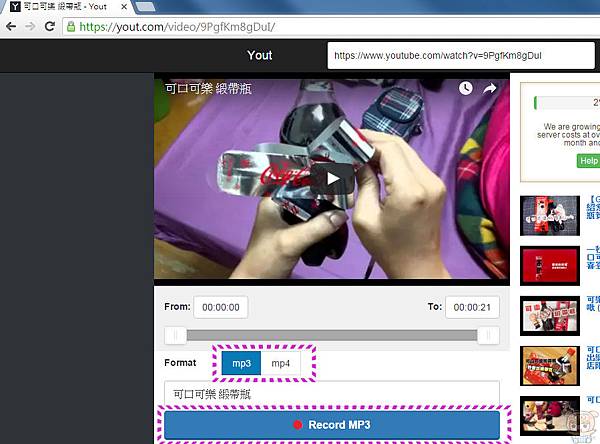Click the share arrow icon on the video
Screen dimensions: 600x444
(489, 88)
